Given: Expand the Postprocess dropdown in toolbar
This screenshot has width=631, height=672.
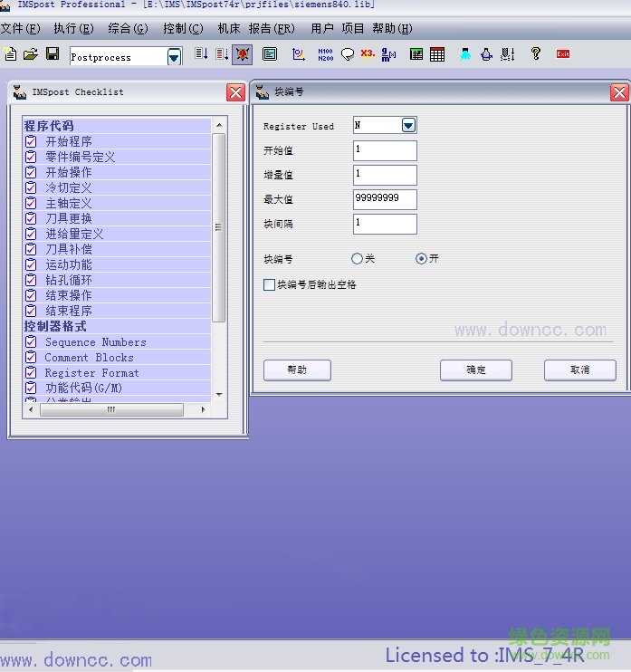Looking at the screenshot, I should pyautogui.click(x=174, y=57).
